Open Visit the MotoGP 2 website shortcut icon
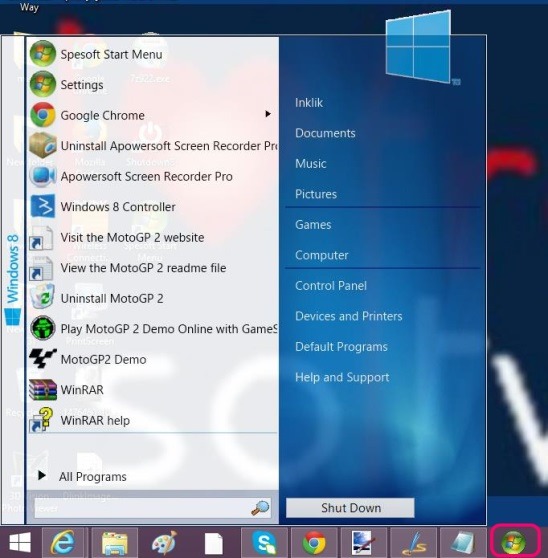 42,237
